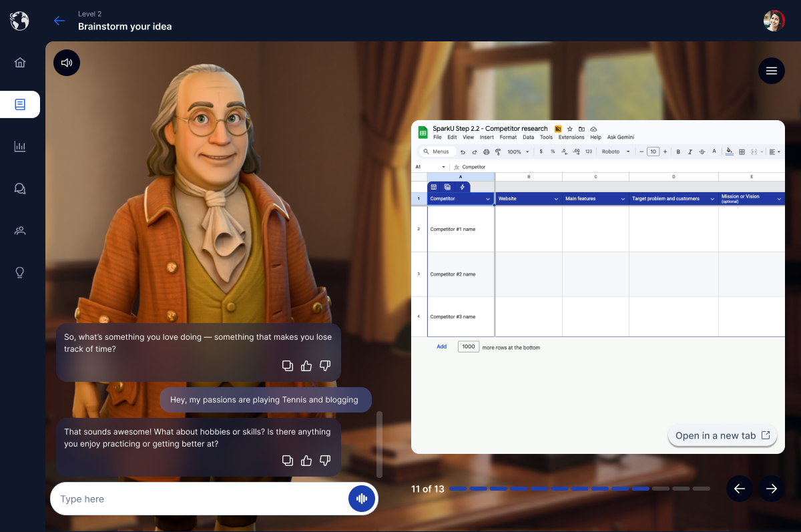
Task: Open the fill color picker
Action: (x=730, y=152)
